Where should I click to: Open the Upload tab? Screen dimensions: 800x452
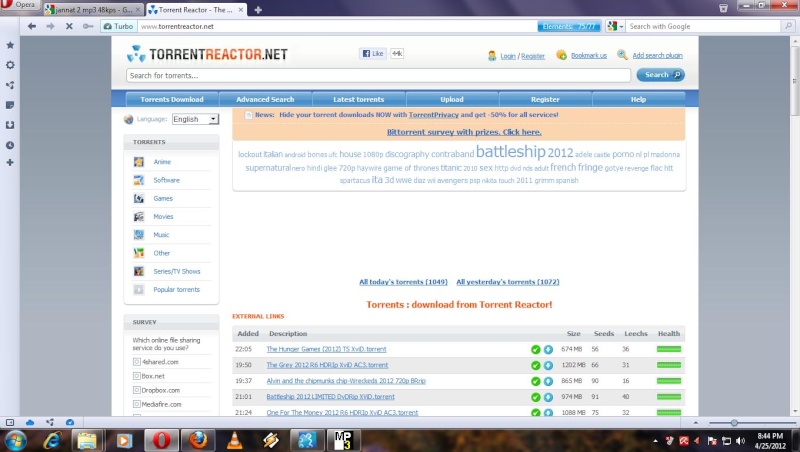coord(452,99)
